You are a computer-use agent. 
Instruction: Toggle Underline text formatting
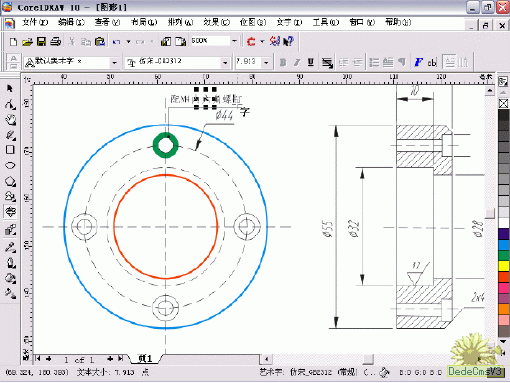pyautogui.click(x=311, y=62)
